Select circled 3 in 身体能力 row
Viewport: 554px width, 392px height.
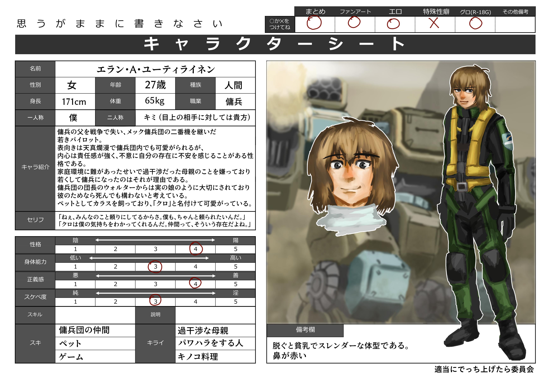(x=155, y=266)
